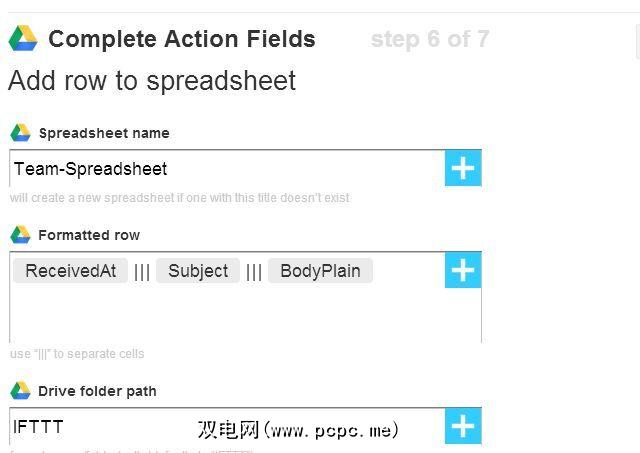Click the Drive icon next to Spreadsheet name
Image resolution: width=640 pixels, height=453 pixels.
[x=20, y=133]
